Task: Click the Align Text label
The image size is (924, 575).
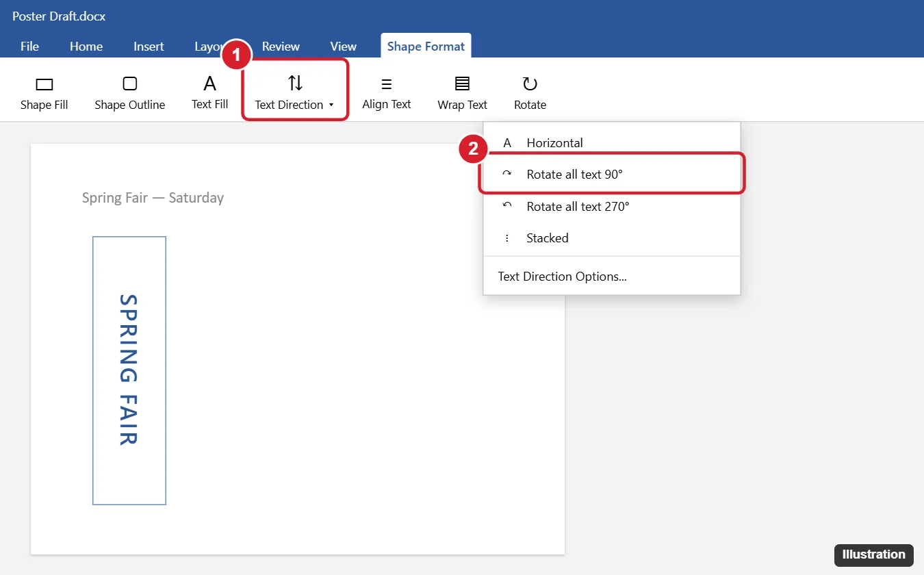Action: [387, 105]
